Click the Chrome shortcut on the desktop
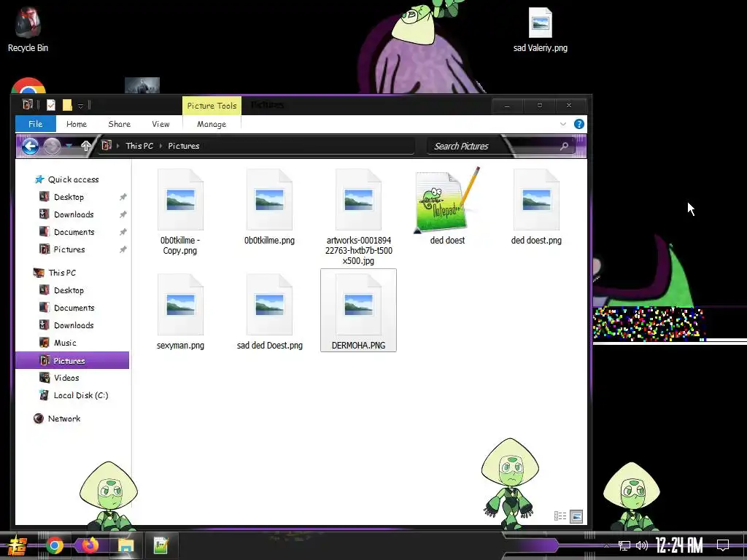The image size is (747, 560). coord(28,86)
